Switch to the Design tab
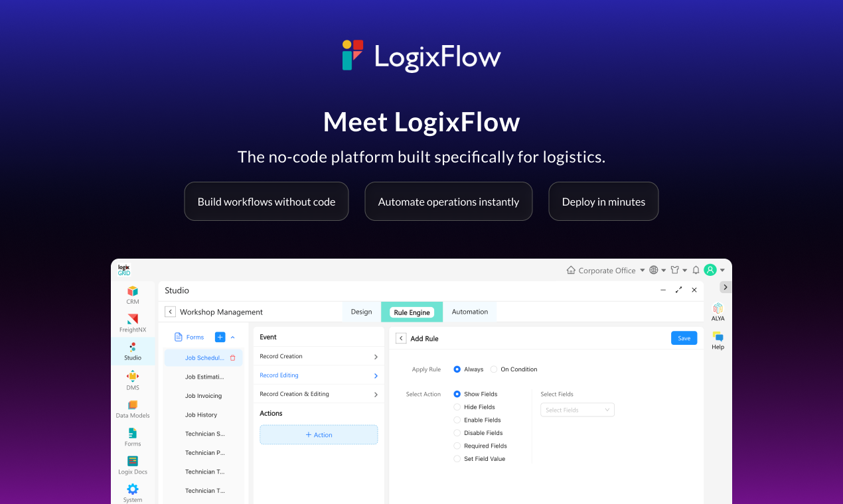Screen dimensions: 843x504 [x=361, y=311]
